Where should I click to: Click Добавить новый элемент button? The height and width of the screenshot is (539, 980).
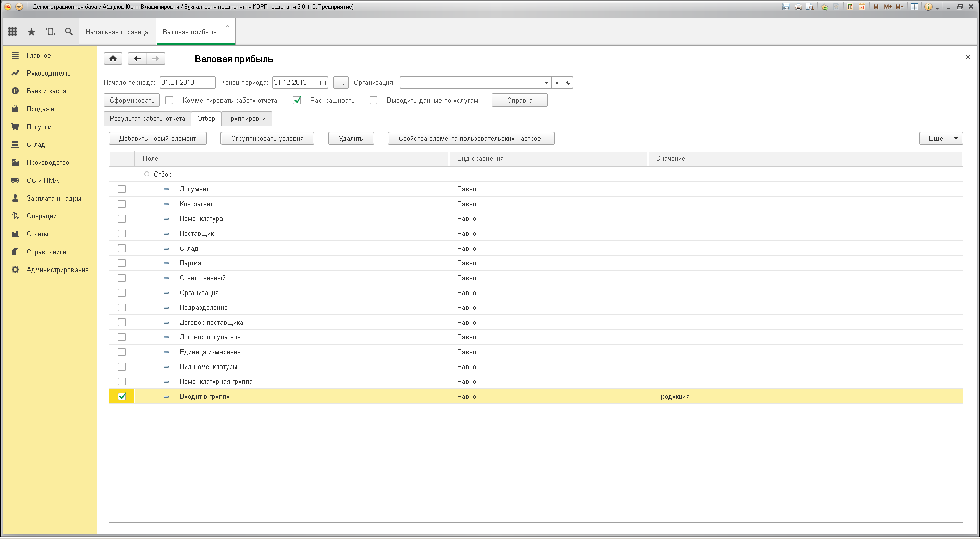point(158,138)
